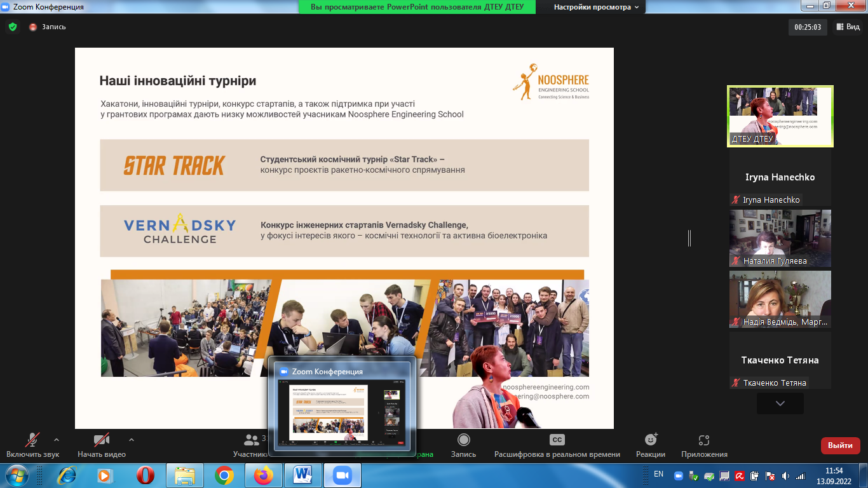Start camera with Начать видео

102,445
